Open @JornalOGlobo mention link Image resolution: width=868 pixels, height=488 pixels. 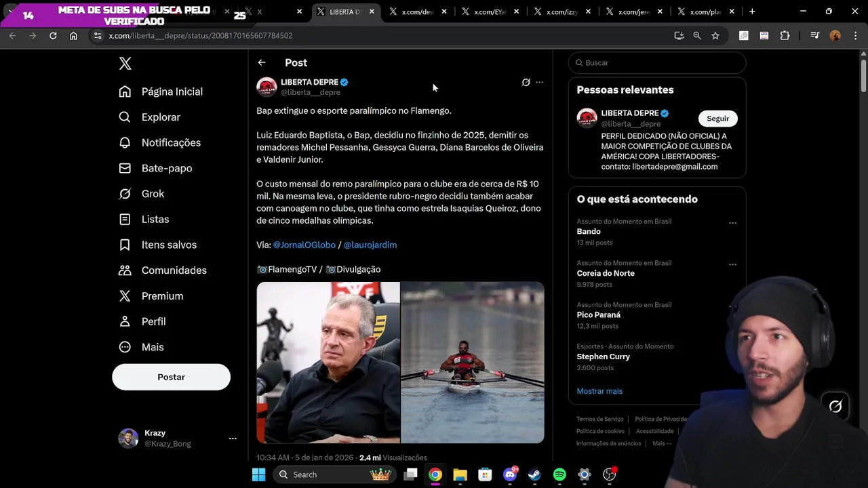tap(304, 245)
